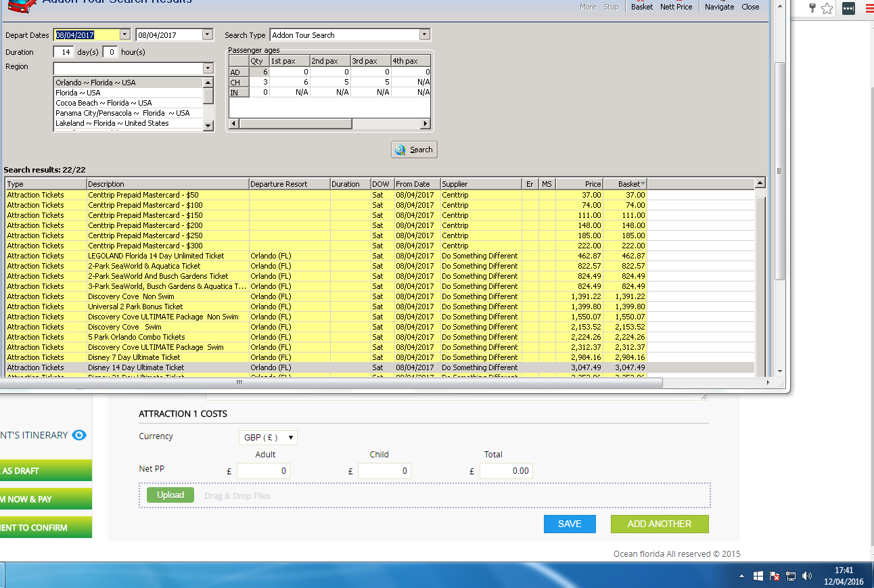Open the Currency GBP dropdown

[268, 438]
